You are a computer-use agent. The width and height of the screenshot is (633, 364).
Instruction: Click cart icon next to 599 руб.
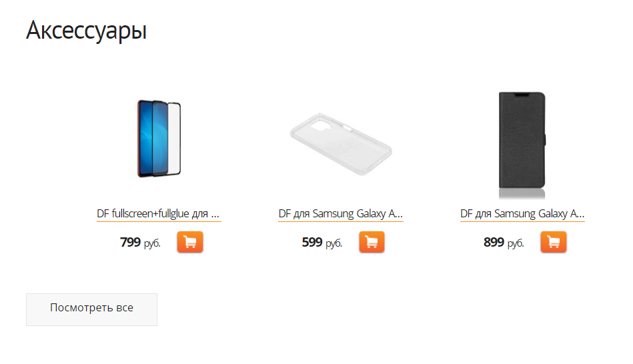(x=372, y=242)
